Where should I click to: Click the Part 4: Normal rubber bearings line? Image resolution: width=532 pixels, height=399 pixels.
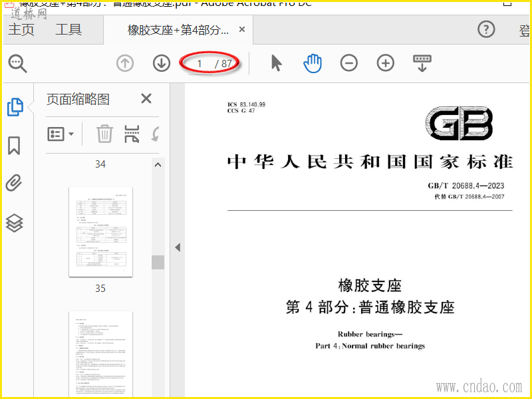click(x=370, y=346)
